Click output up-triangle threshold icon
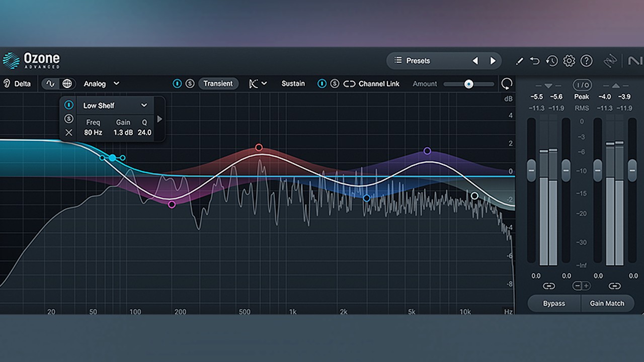 (615, 85)
